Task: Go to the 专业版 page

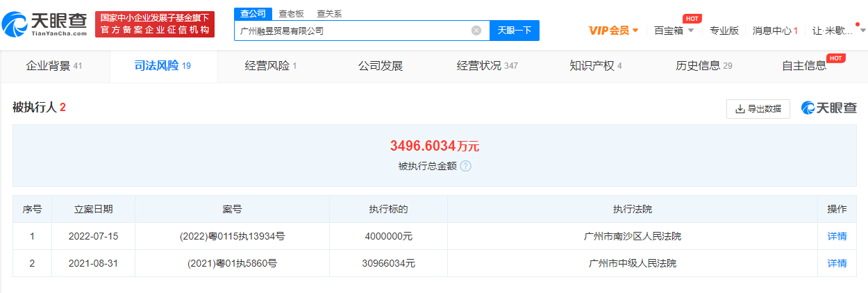Action: [x=724, y=31]
